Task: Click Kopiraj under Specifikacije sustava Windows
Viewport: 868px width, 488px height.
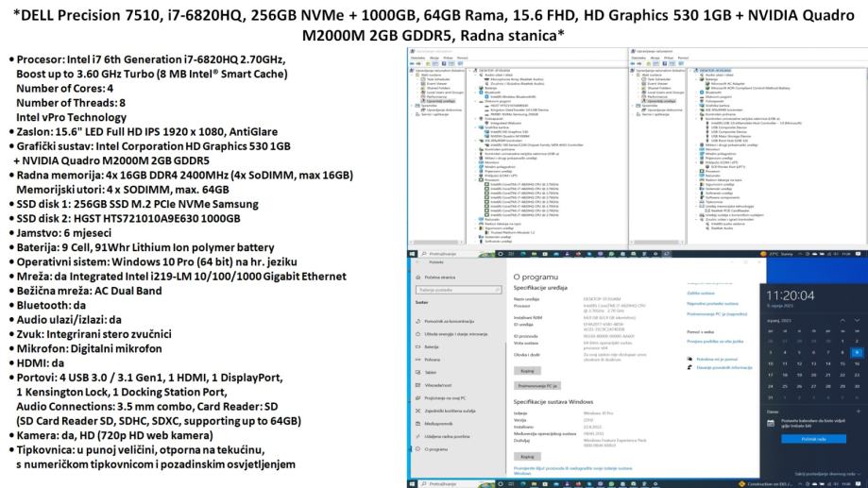Action: coord(527,457)
